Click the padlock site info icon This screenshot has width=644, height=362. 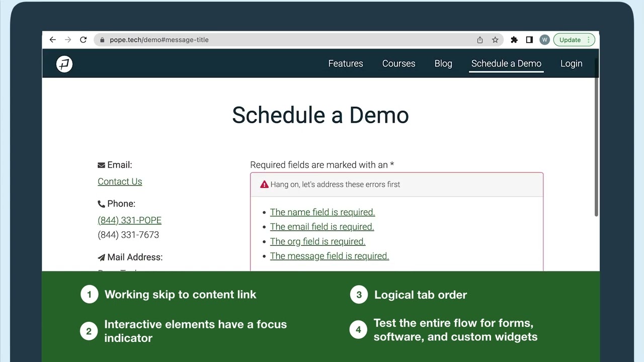(x=102, y=40)
